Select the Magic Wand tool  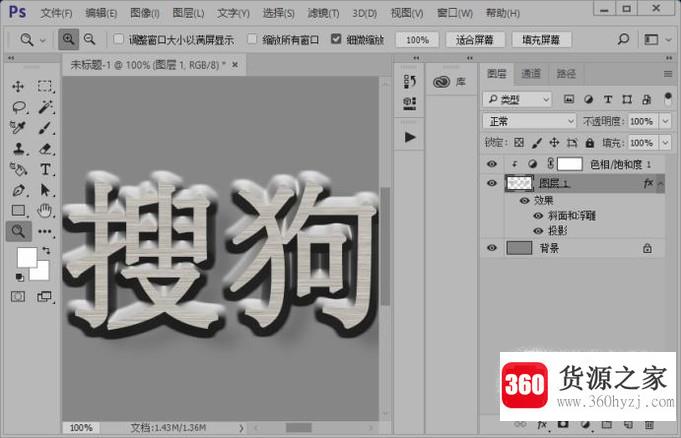tap(45, 107)
